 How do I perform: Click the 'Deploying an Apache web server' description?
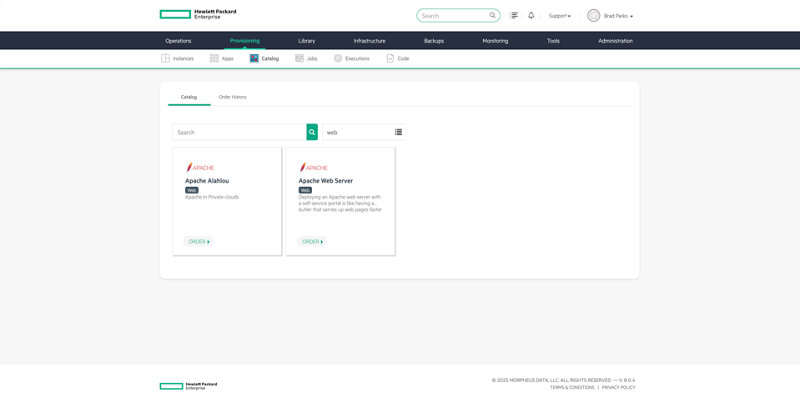340,203
